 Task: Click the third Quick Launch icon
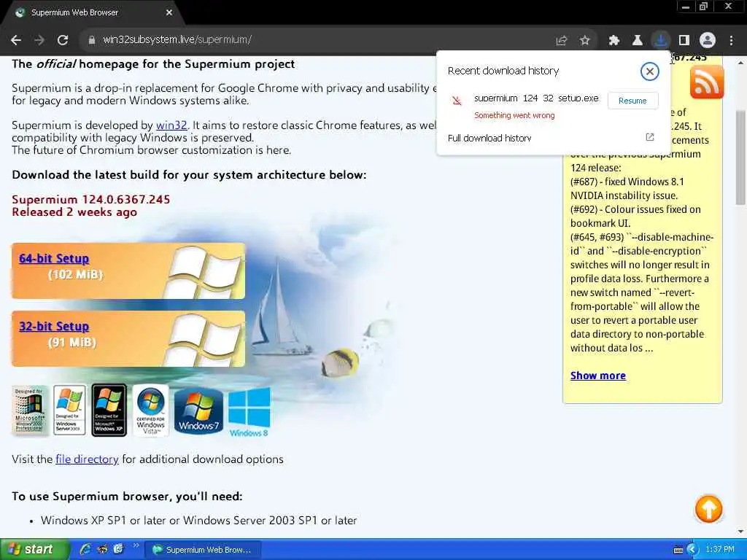pos(118,549)
